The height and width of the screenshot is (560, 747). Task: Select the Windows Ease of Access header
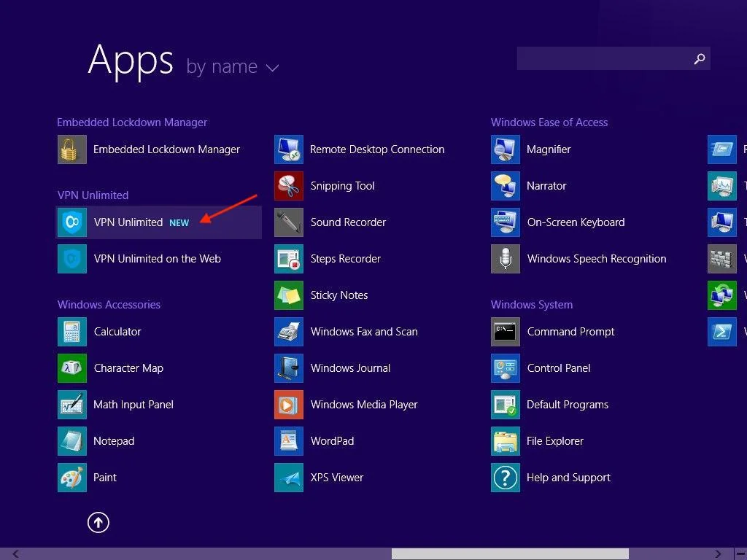point(549,122)
